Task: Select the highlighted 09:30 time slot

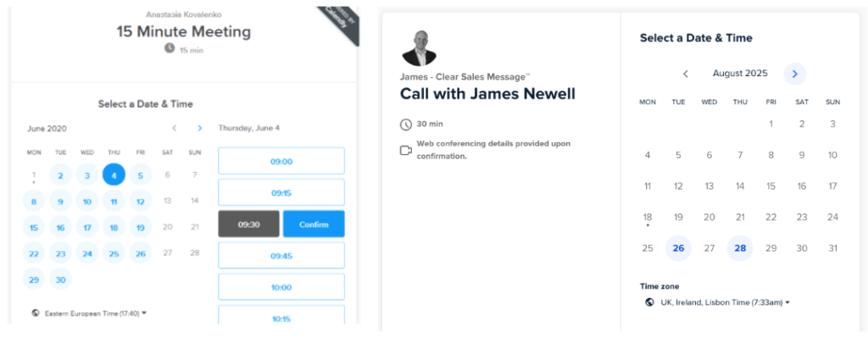Action: tap(248, 224)
